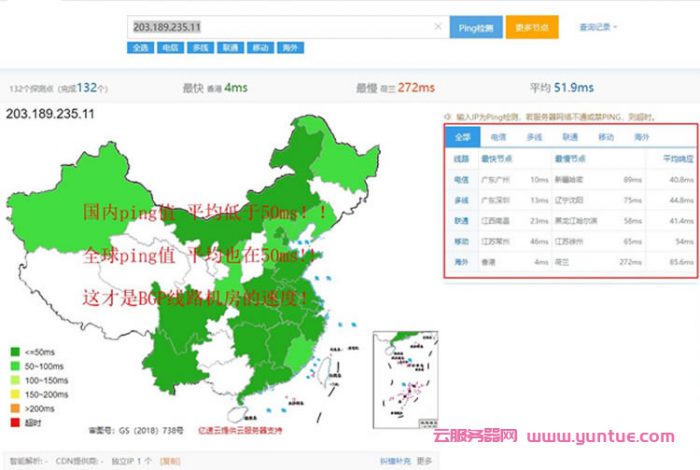Switch to the 海外 tab in results table
Viewport: 700px width, 470px height.
coord(640,136)
